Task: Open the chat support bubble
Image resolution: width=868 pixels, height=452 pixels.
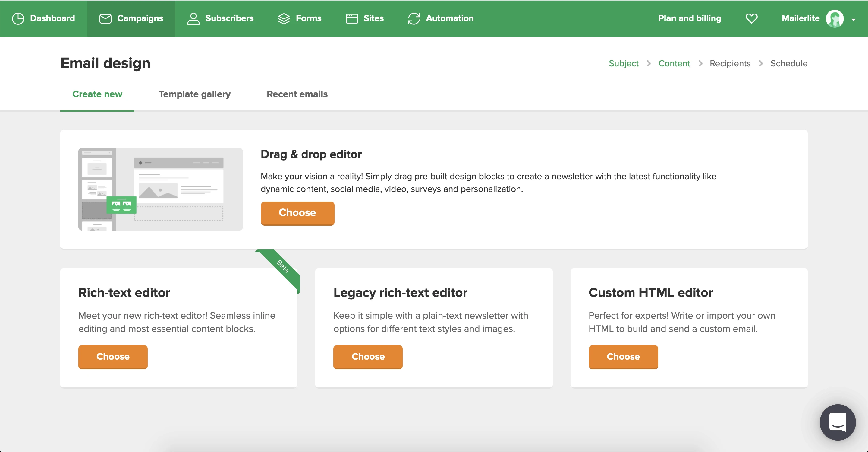Action: click(837, 422)
